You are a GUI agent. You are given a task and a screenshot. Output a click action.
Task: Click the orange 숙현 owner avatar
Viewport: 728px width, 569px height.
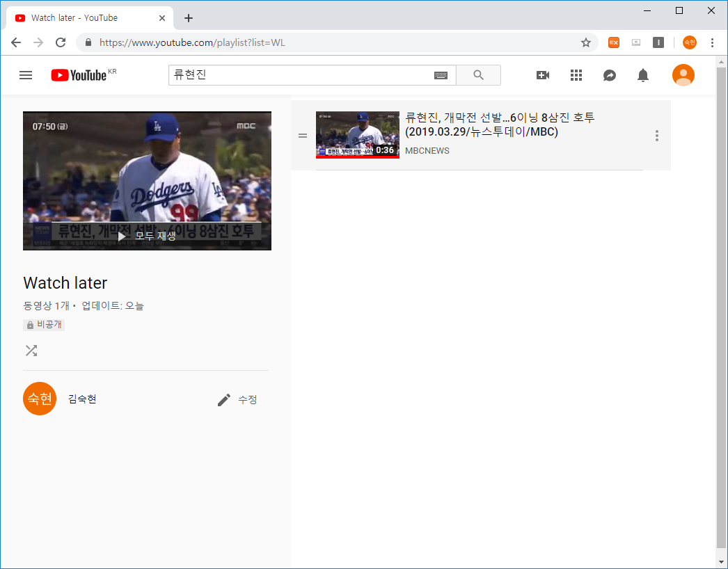click(40, 399)
